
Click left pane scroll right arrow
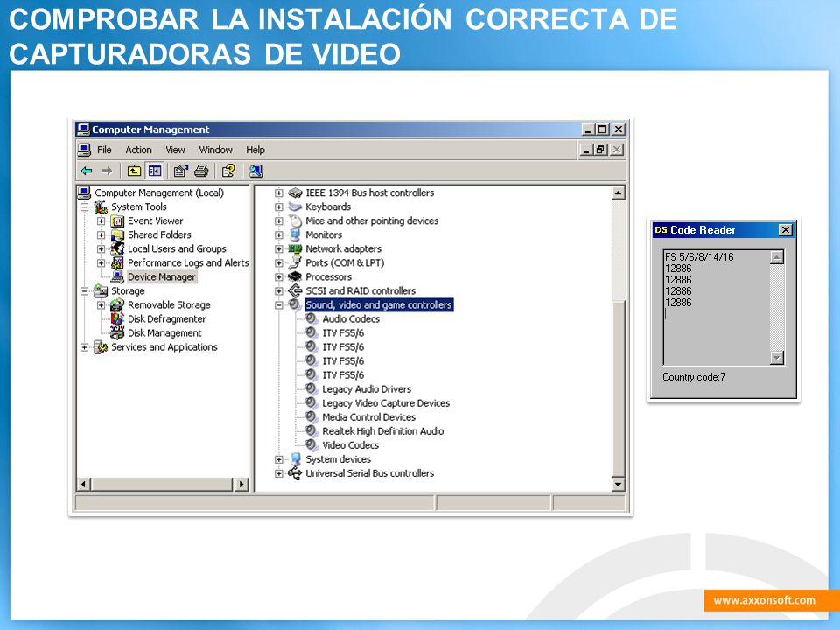coord(241,484)
